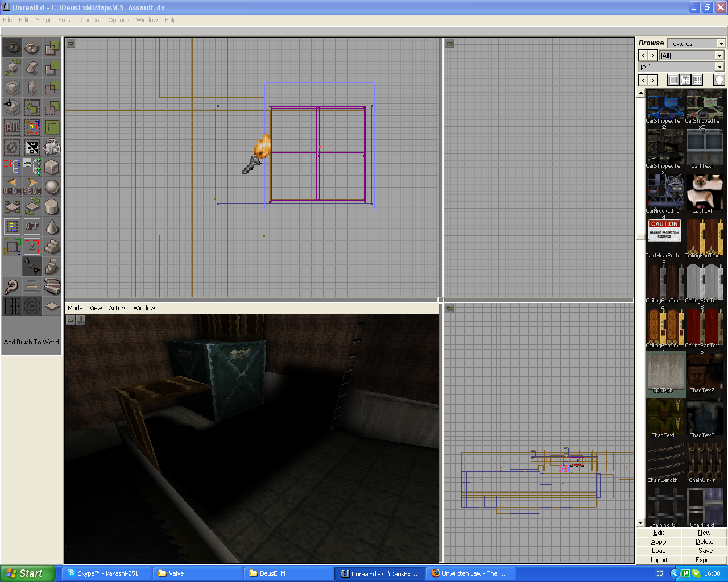728x582 pixels.
Task: Build a spiral staircase brush
Action: pyautogui.click(x=52, y=267)
